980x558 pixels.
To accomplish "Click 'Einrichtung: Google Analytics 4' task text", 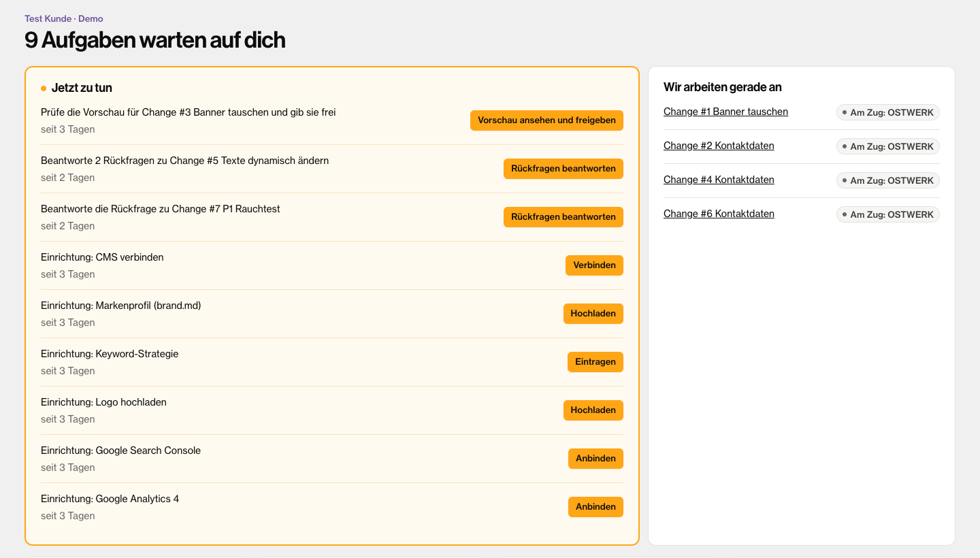I will click(110, 499).
